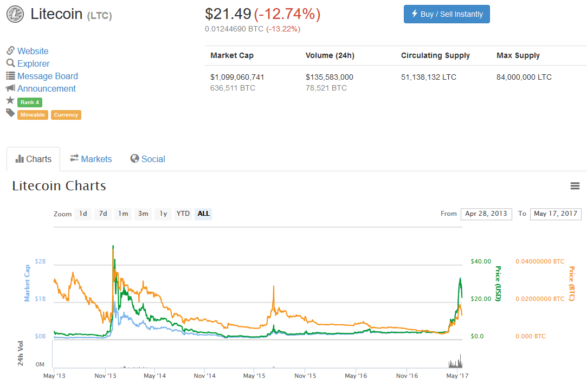Open the Explorer link
Screen dimensions: 587x392
coord(33,63)
